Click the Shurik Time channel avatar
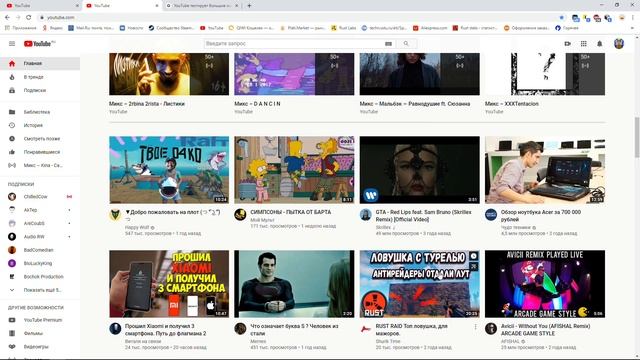 click(366, 329)
